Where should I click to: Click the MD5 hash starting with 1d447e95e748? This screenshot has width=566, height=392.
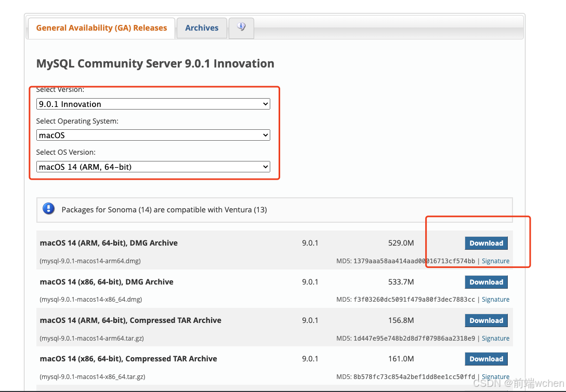point(414,339)
